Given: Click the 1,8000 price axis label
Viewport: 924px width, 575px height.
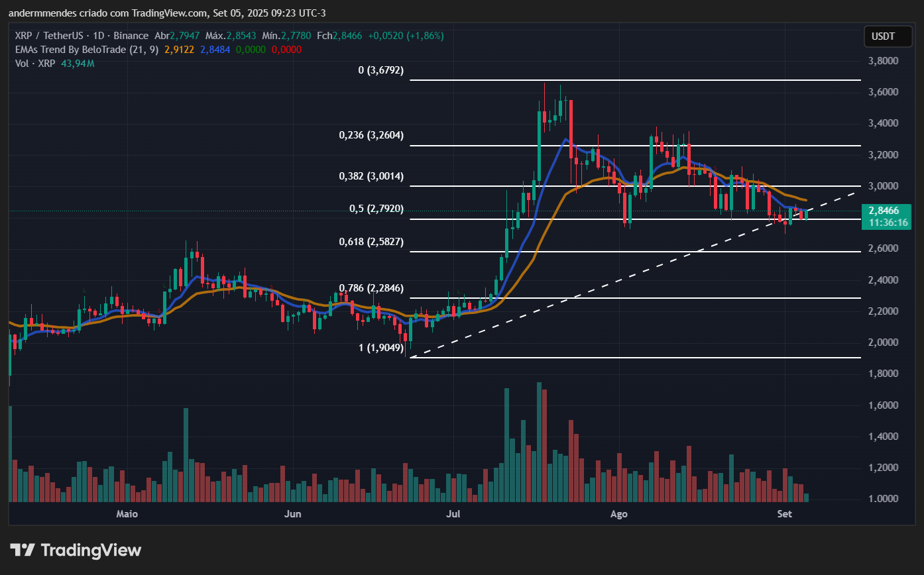Looking at the screenshot, I should 884,374.
